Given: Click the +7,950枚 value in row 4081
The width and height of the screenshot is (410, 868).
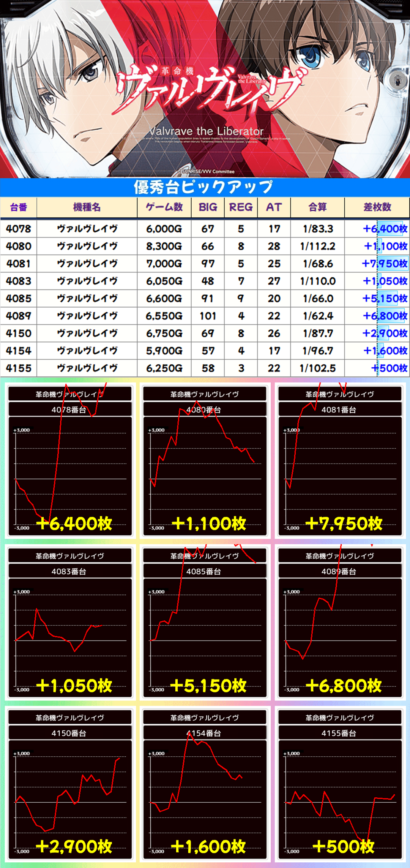Looking at the screenshot, I should coord(384,264).
